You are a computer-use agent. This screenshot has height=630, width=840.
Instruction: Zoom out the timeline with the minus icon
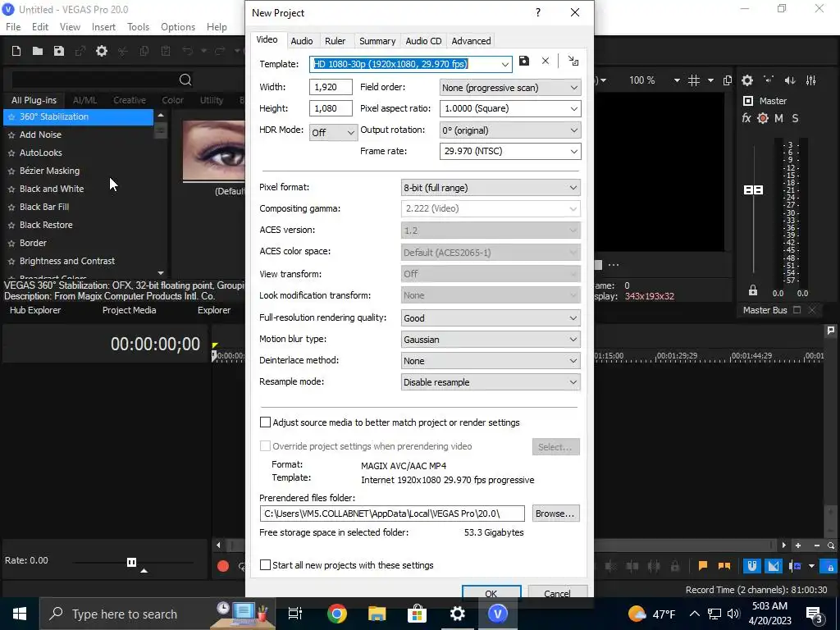[816, 546]
